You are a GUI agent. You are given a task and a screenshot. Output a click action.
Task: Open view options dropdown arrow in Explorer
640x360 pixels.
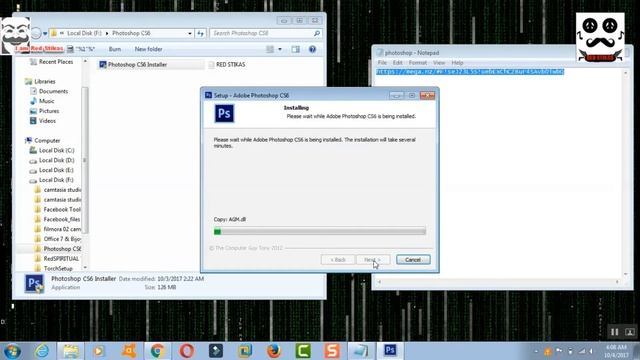coord(280,49)
